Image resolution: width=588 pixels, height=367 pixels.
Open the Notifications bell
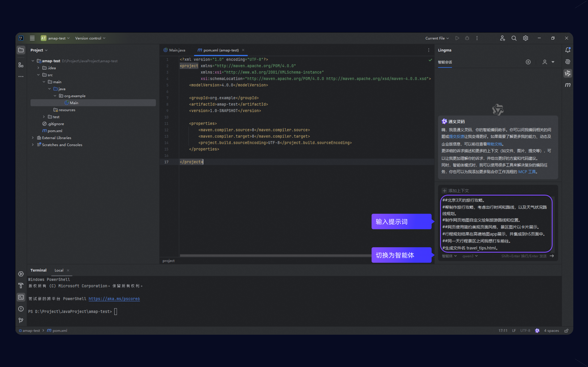568,50
